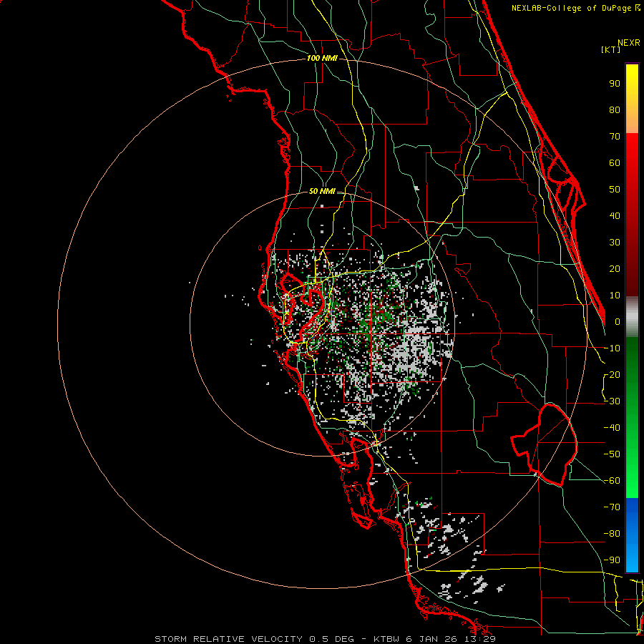
Task: Click the -10 value on velocity scale
Action: pyautogui.click(x=612, y=348)
